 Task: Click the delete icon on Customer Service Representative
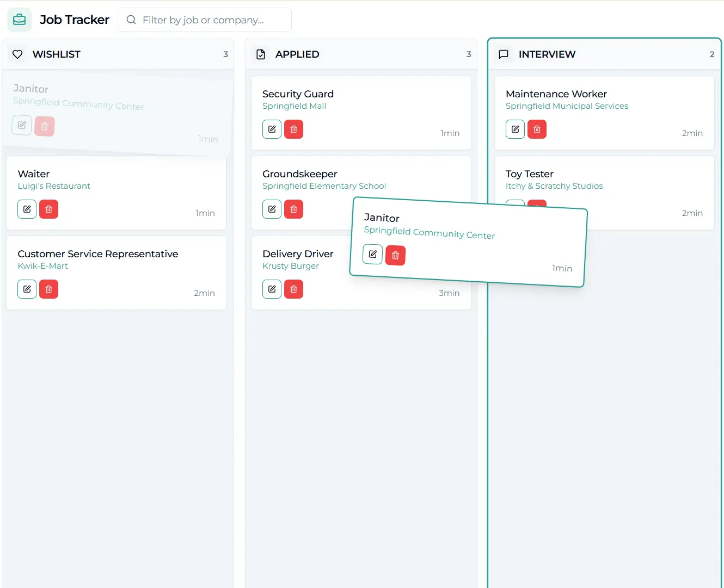click(48, 289)
